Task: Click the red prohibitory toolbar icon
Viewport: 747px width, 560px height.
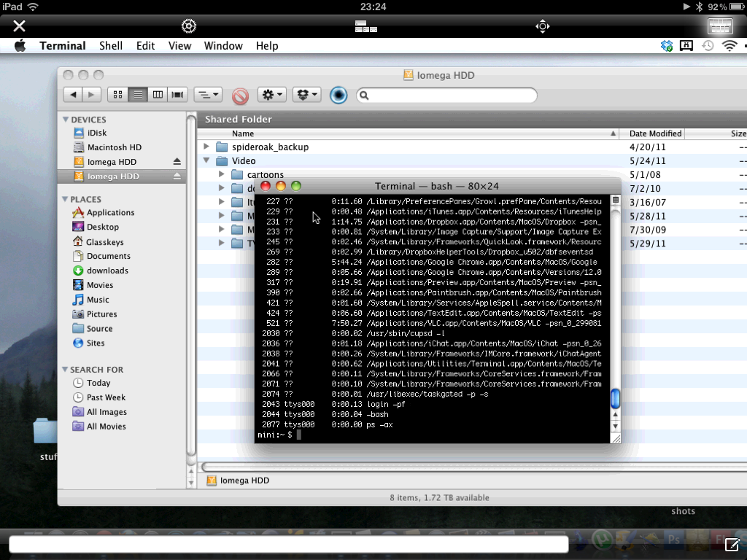Action: [x=240, y=96]
